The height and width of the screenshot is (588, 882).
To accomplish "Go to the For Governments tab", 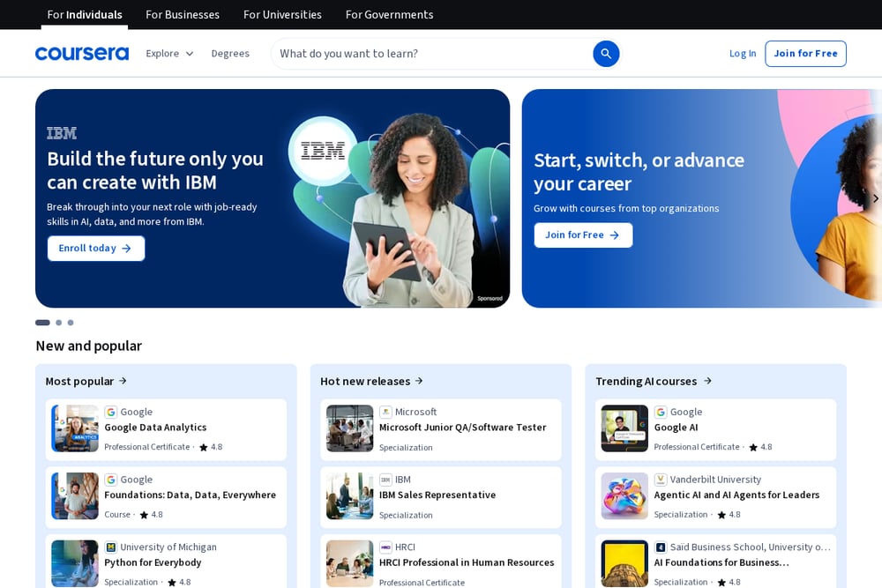I will (x=389, y=15).
